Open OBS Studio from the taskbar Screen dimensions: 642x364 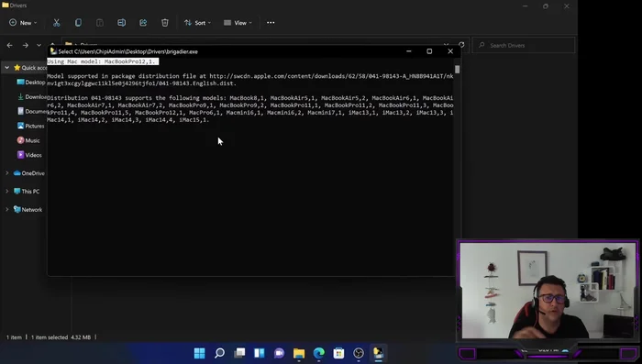tap(359, 353)
